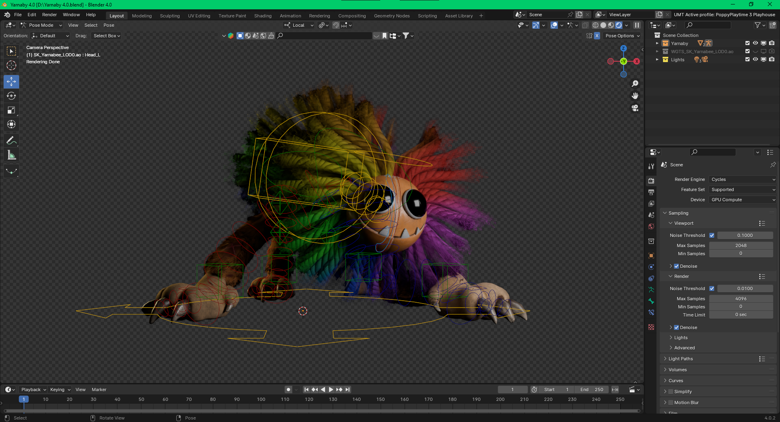Choose the Rotate tool in the viewport toolbar

11,96
